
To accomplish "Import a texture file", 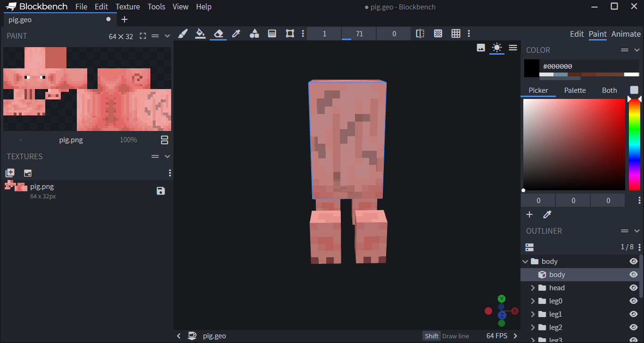I will (x=28, y=173).
